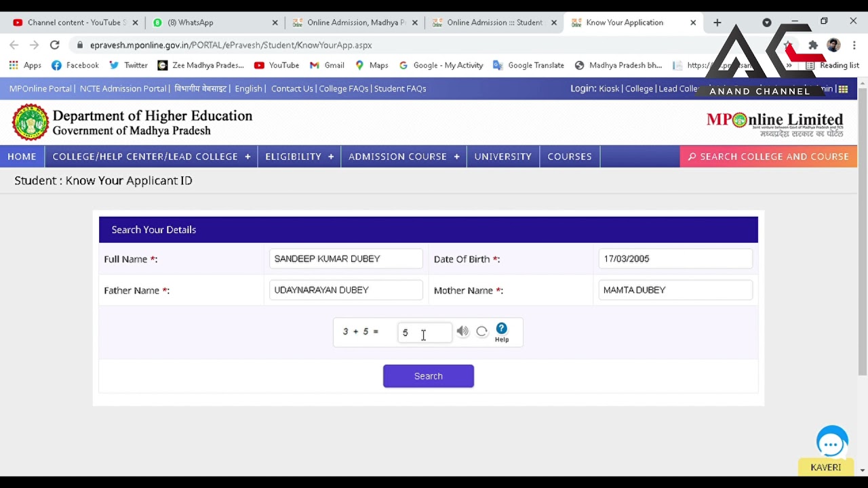Click the Search button
The width and height of the screenshot is (868, 488).
pos(429,376)
